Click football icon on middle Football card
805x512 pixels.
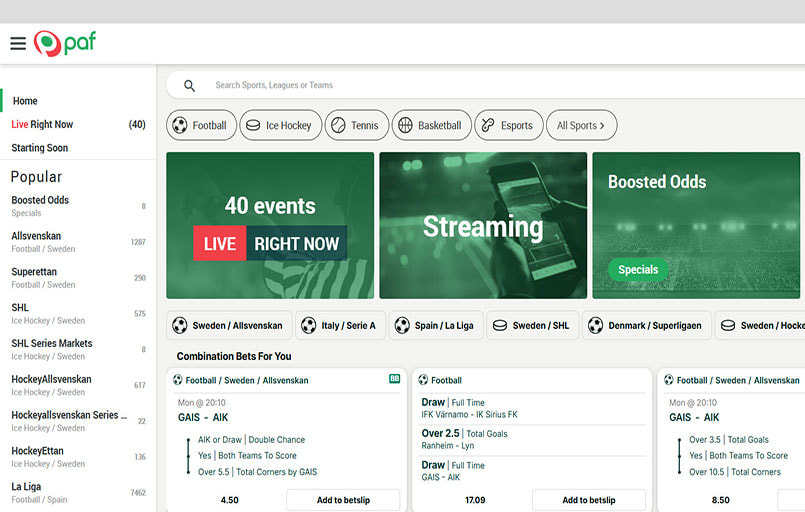pyautogui.click(x=423, y=380)
